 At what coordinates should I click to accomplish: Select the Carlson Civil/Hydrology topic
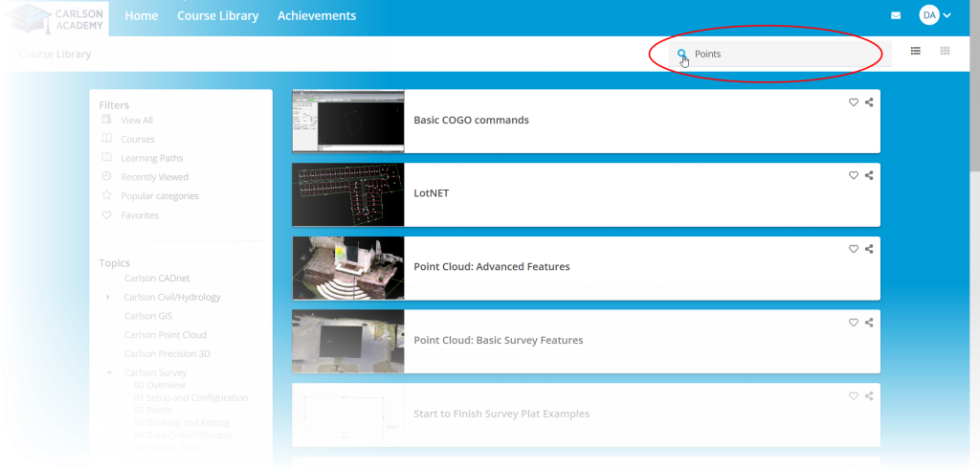[x=172, y=297]
